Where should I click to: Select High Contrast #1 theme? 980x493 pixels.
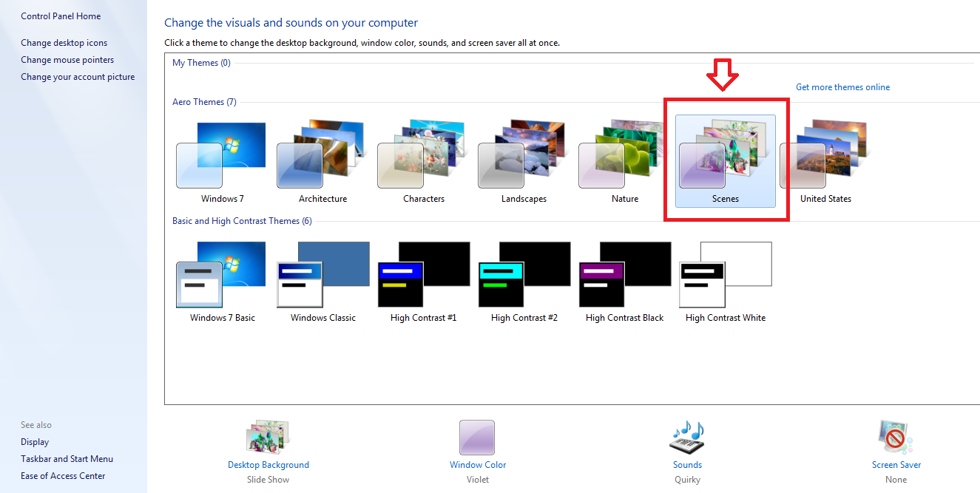click(423, 282)
